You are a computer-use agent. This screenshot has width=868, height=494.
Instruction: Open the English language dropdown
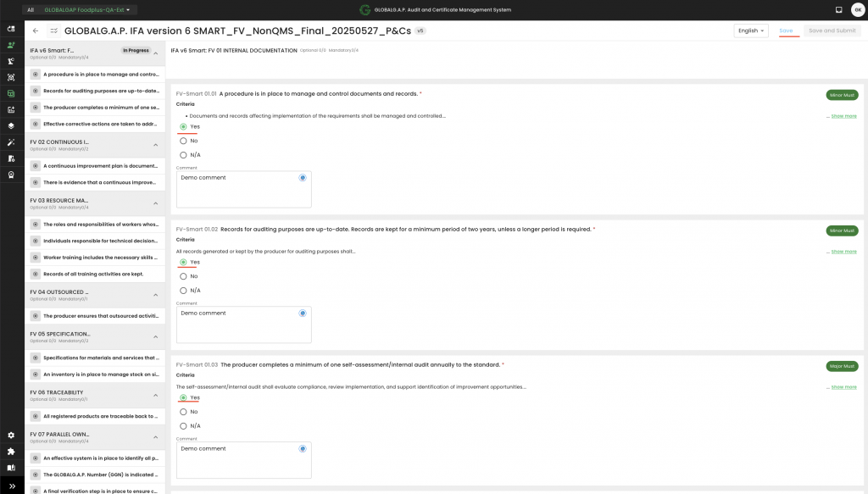tap(750, 31)
